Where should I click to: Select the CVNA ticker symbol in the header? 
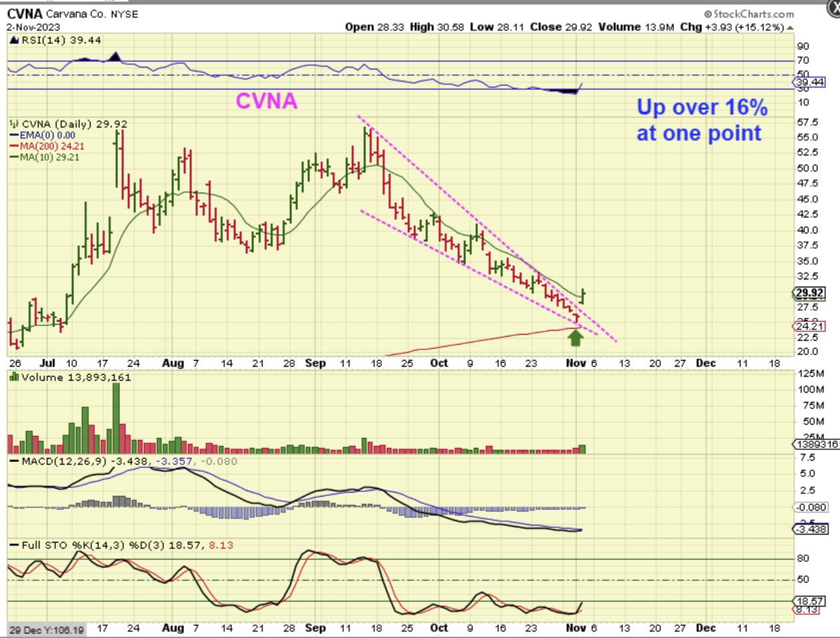(x=25, y=14)
